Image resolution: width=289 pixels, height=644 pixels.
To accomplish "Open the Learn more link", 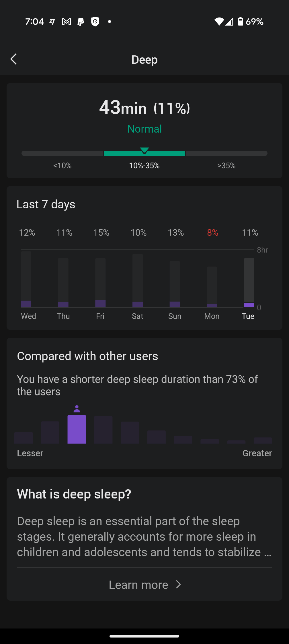I will (x=138, y=585).
